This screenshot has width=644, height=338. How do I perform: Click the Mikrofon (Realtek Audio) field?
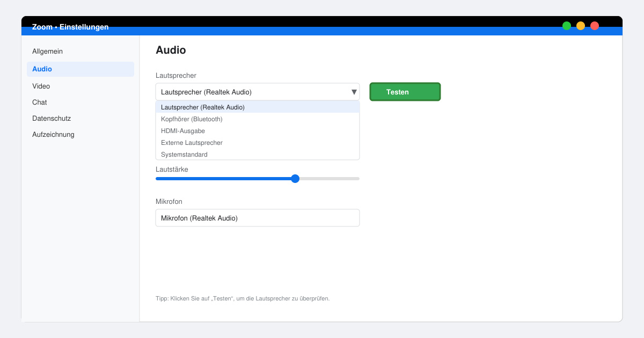(258, 218)
